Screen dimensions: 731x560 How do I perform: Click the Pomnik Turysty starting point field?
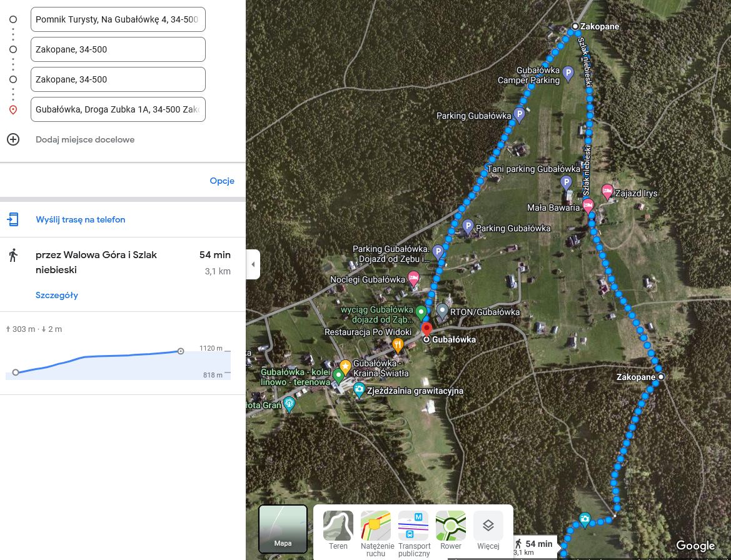point(118,19)
